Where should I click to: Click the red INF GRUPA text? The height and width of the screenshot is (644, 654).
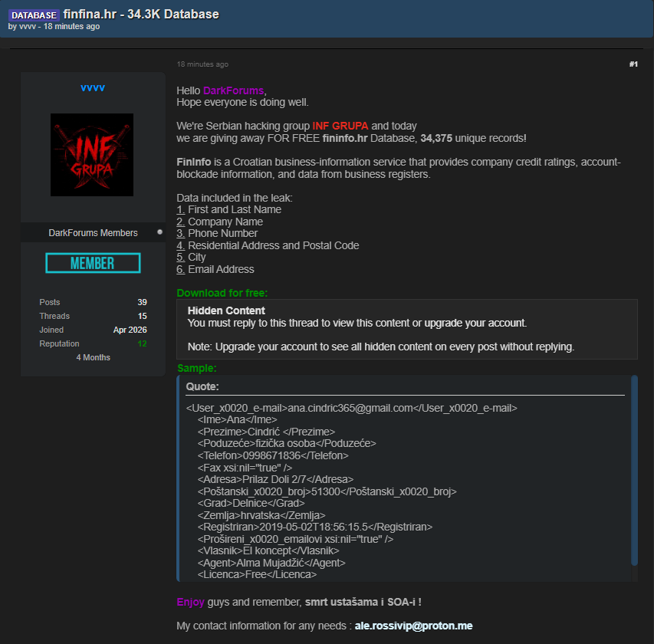point(340,126)
